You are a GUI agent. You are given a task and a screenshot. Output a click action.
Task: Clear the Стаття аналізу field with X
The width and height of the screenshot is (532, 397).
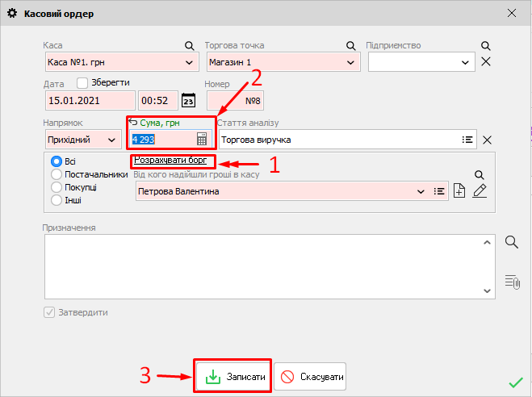[487, 140]
